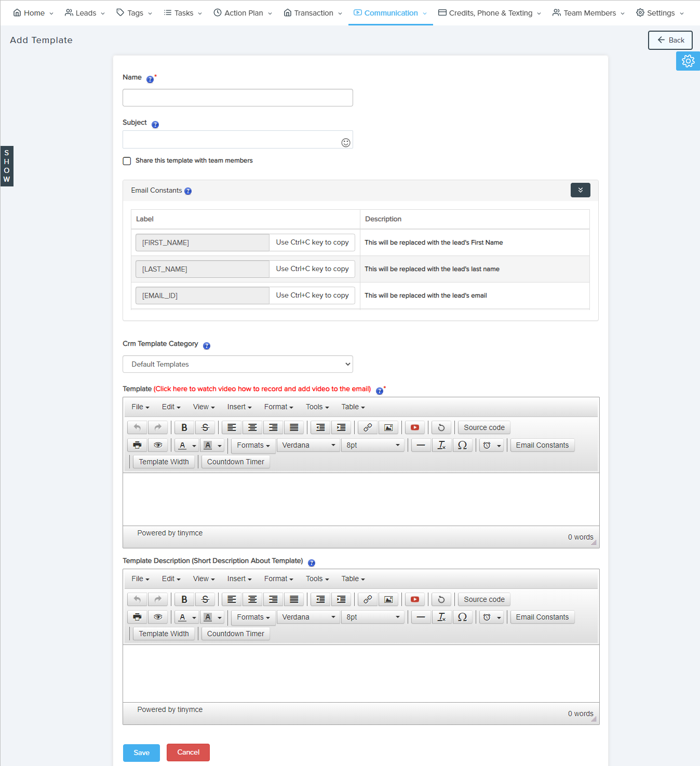Viewport: 700px width, 766px height.
Task: Click the text color button in the Template editor
Action: point(182,445)
